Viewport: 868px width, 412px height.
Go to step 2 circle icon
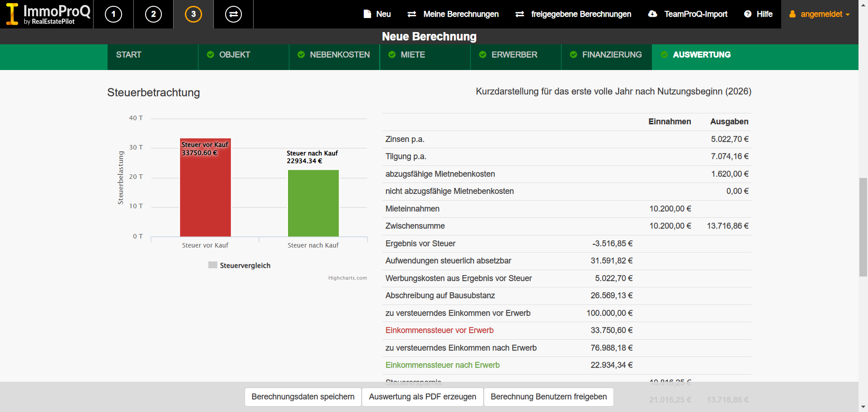(153, 14)
